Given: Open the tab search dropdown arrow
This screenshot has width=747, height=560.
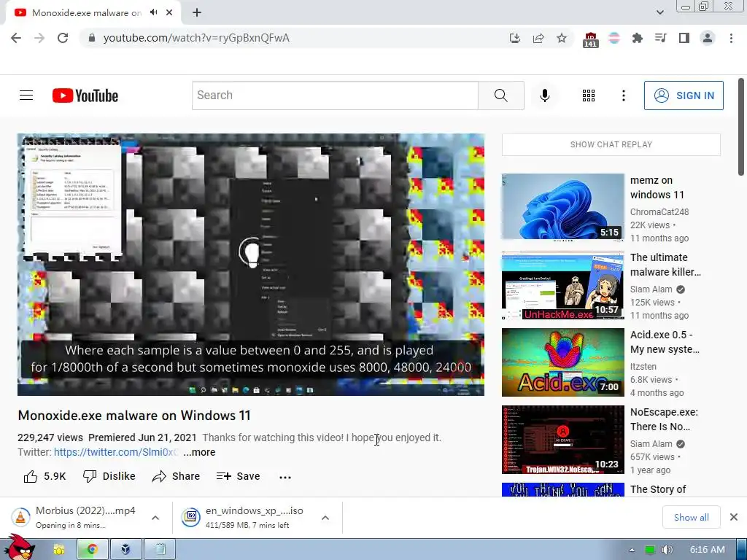Looking at the screenshot, I should pos(659,12).
